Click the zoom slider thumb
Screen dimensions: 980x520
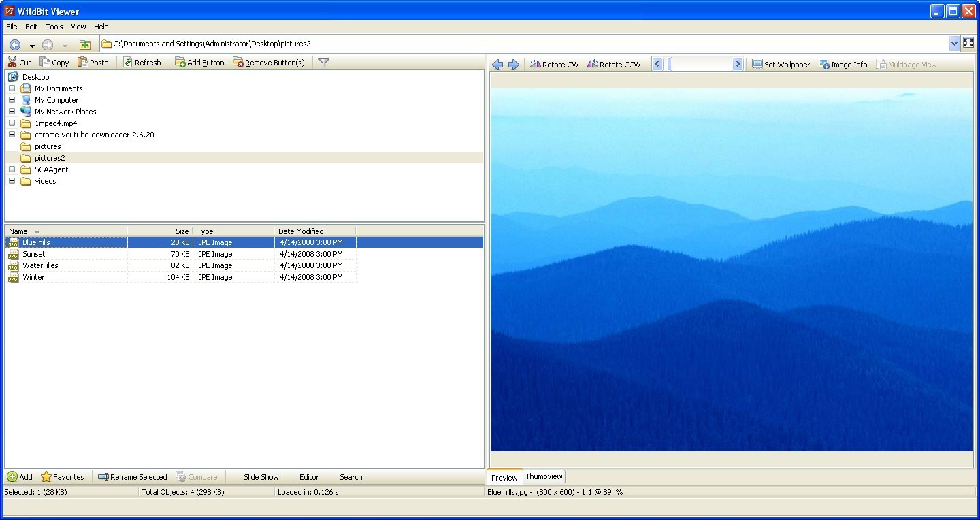point(670,64)
